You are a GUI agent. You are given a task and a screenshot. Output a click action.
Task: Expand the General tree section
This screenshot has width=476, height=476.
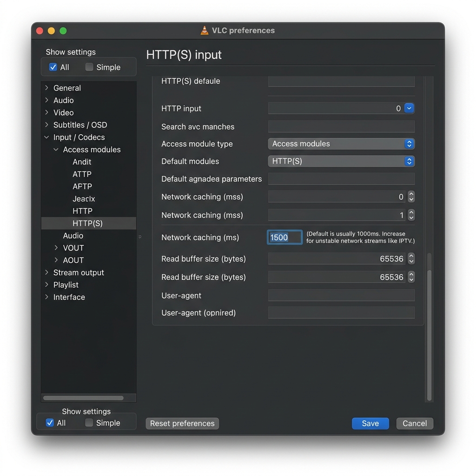click(47, 88)
